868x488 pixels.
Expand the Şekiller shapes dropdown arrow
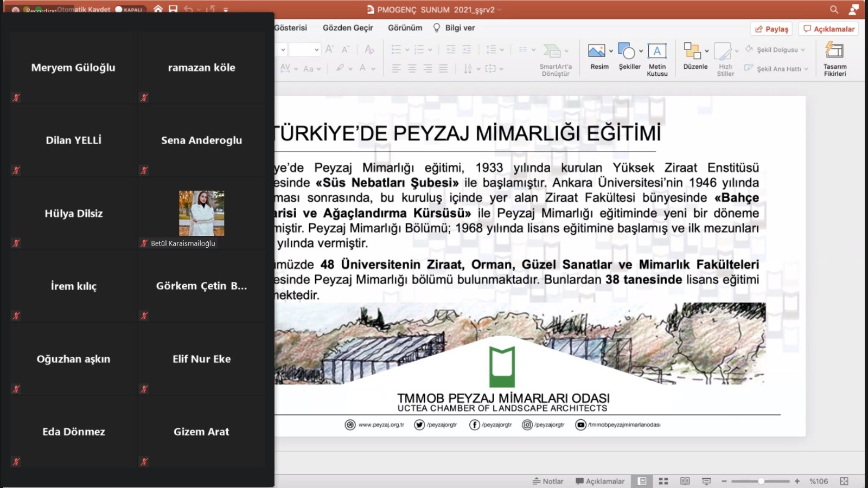[x=641, y=51]
